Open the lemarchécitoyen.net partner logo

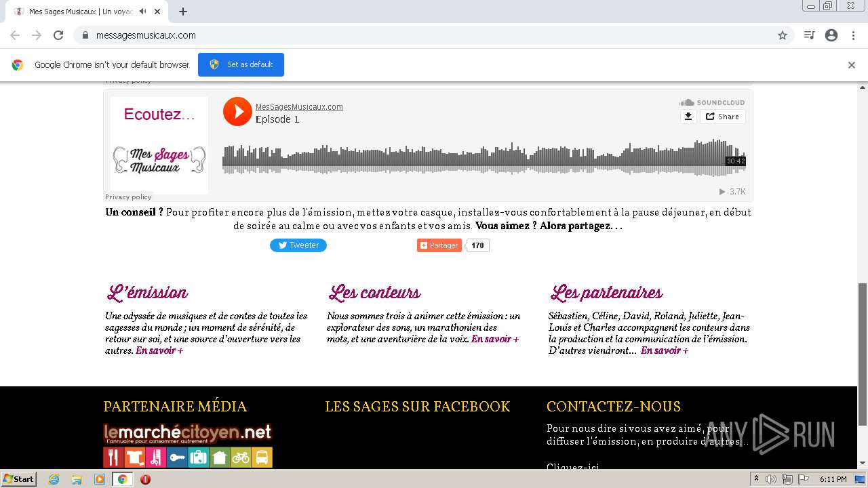[188, 445]
